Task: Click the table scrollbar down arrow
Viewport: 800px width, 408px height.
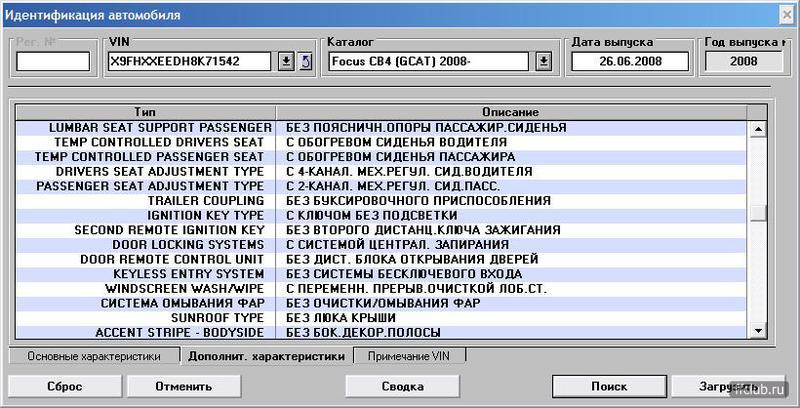Action: [758, 330]
